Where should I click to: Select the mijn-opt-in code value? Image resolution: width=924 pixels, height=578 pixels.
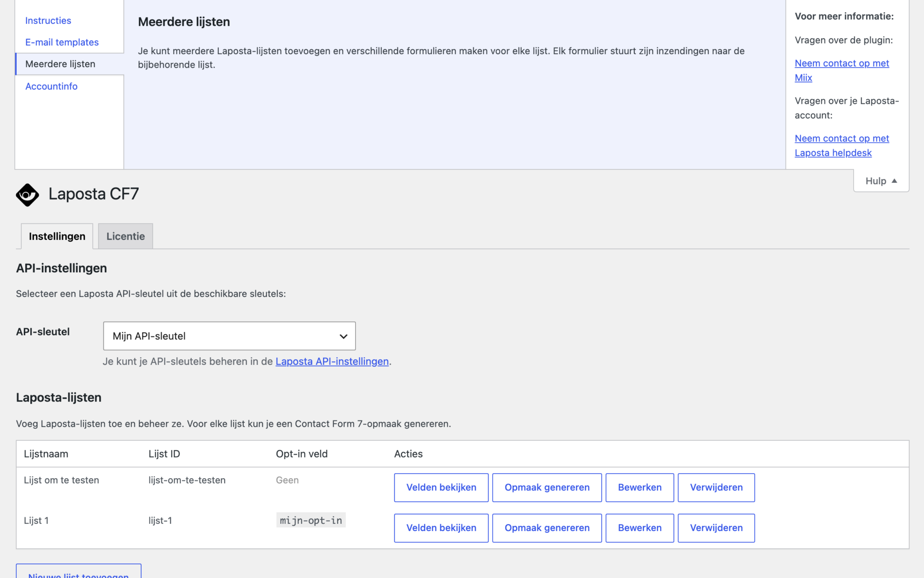click(311, 520)
